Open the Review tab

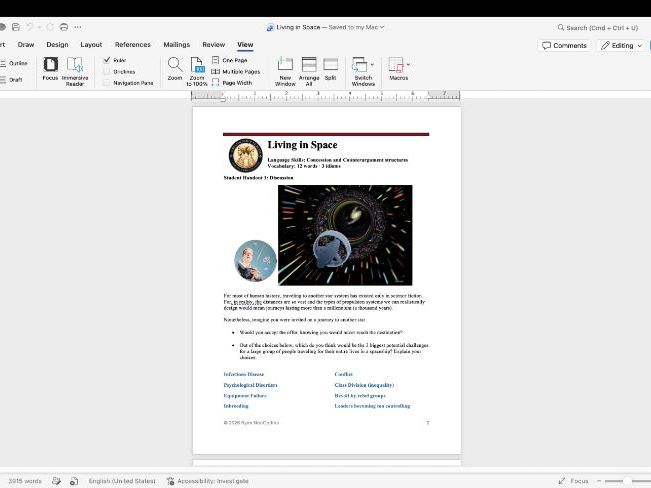coord(213,44)
